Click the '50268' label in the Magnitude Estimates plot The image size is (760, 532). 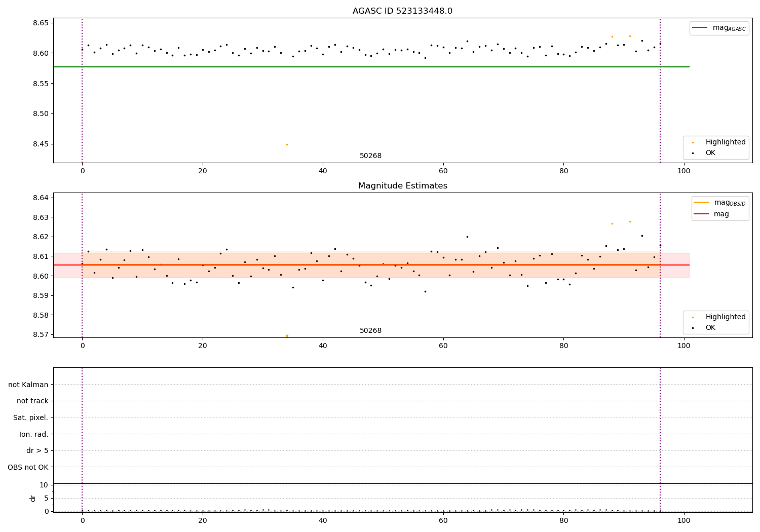pos(370,331)
